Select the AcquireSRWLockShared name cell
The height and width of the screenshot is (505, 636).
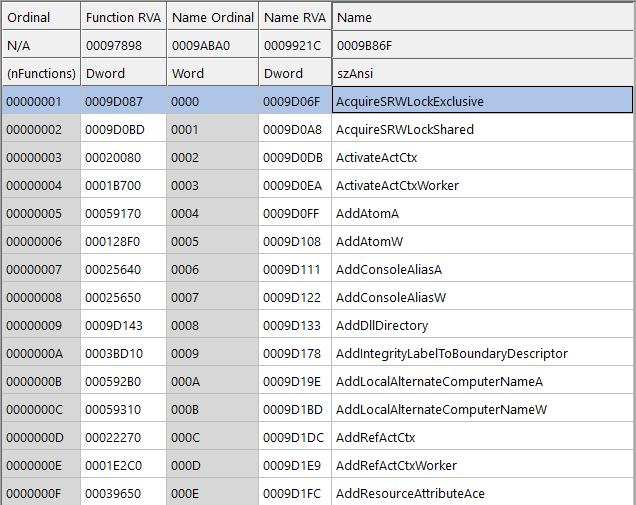click(x=482, y=129)
